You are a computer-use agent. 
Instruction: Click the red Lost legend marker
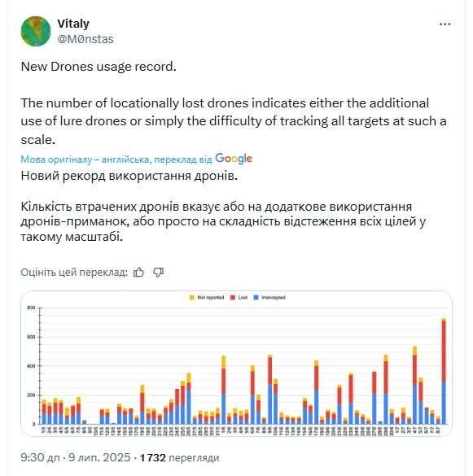[233, 298]
